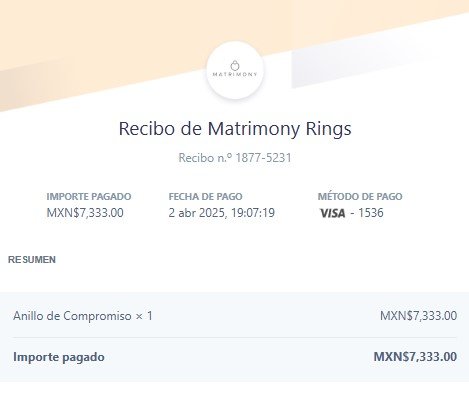469x418 pixels.
Task: Click the Anillo de Compromiso line item price
Action: point(418,316)
